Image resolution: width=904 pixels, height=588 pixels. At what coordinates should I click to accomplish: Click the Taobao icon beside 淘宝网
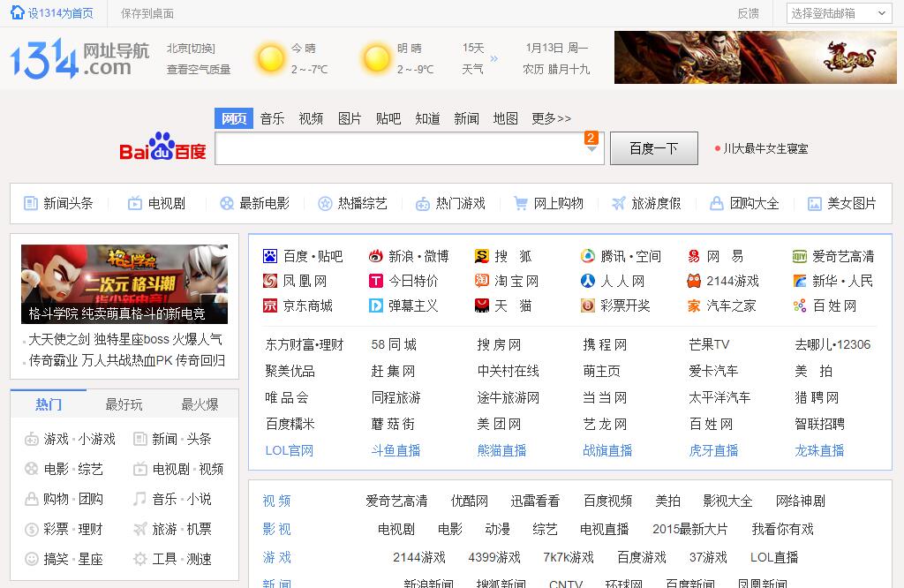pos(481,281)
